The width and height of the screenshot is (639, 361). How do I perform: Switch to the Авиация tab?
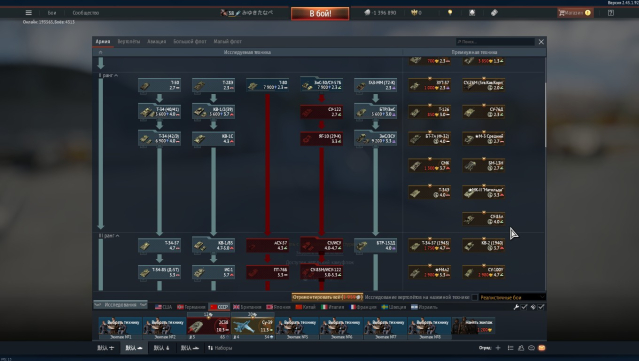pyautogui.click(x=156, y=41)
